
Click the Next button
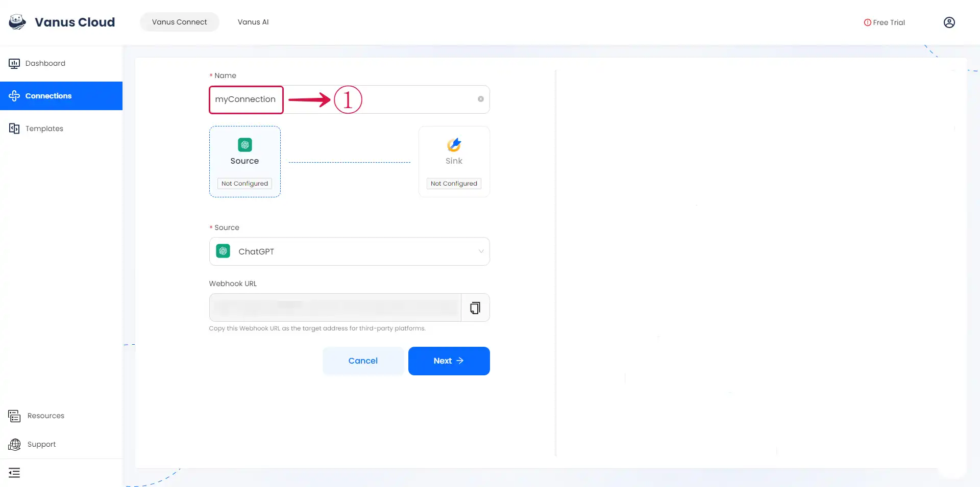point(449,361)
